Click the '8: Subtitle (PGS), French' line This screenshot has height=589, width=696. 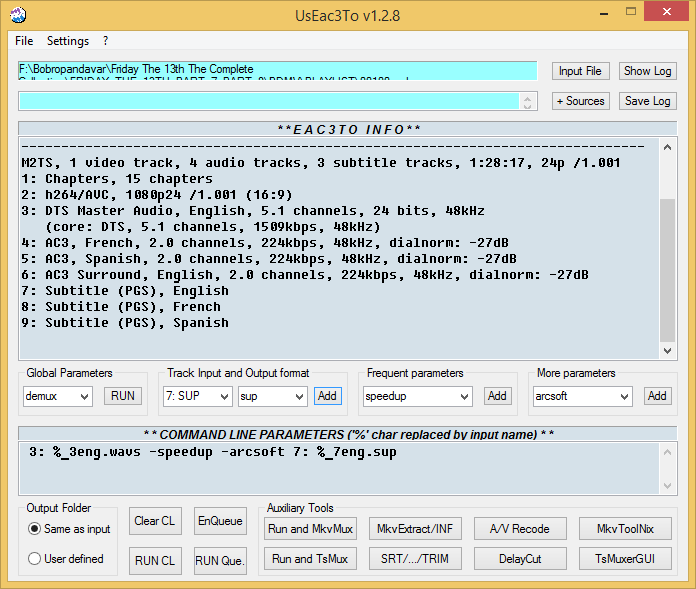121,307
